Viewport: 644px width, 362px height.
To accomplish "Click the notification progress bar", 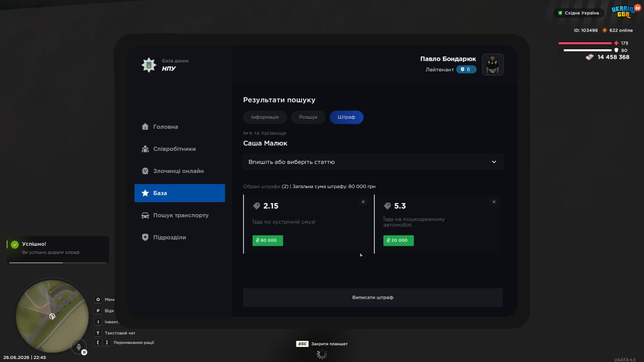I will click(x=58, y=262).
